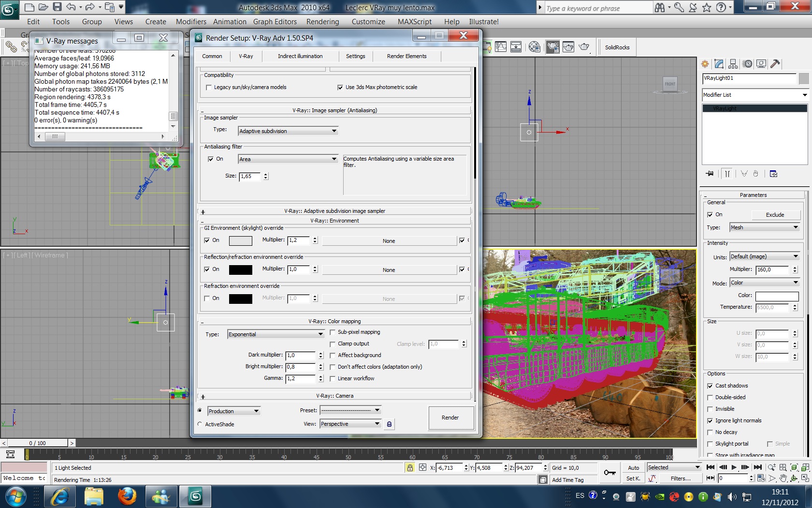This screenshot has width=812, height=508.
Task: Click the Pan View hand icon
Action: click(x=783, y=478)
